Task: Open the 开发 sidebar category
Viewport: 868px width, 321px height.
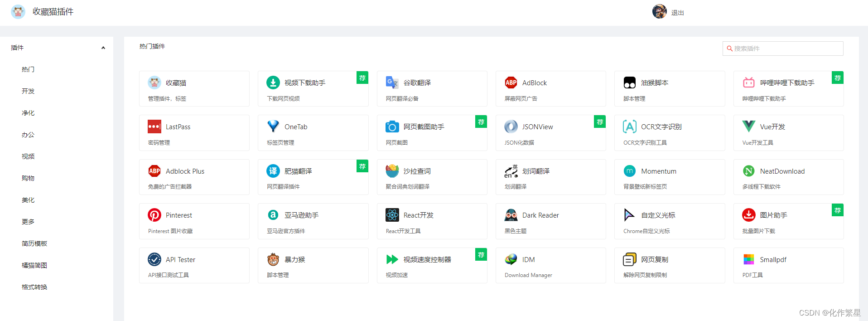Action: (x=28, y=91)
